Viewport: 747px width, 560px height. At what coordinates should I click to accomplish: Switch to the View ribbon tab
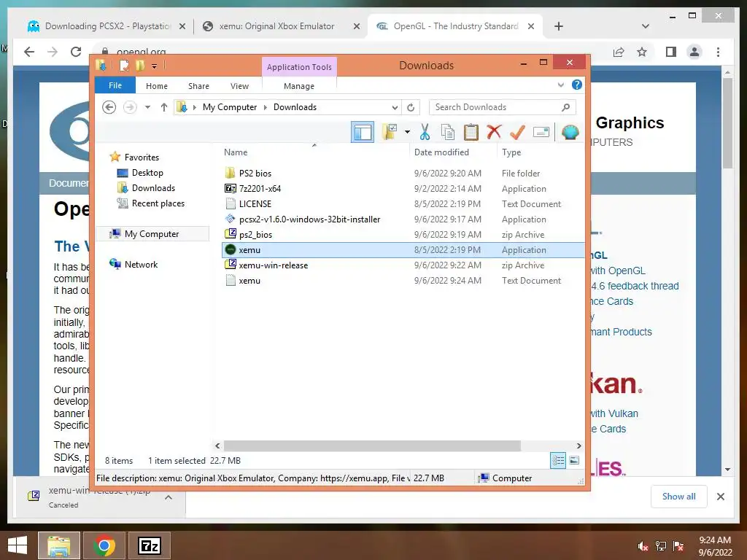[x=239, y=86]
